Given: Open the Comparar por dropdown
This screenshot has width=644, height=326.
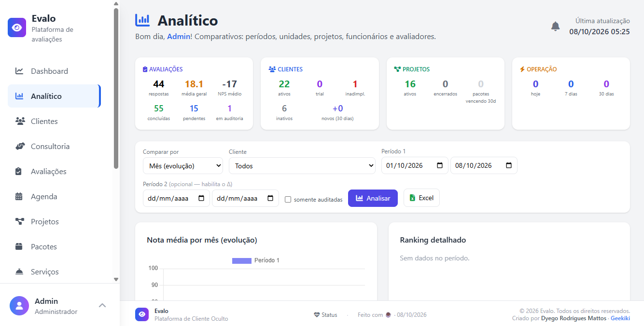Looking at the screenshot, I should click(183, 165).
